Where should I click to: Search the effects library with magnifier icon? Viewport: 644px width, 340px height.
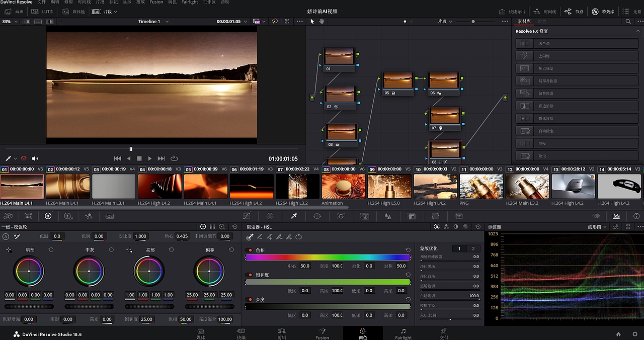[628, 22]
